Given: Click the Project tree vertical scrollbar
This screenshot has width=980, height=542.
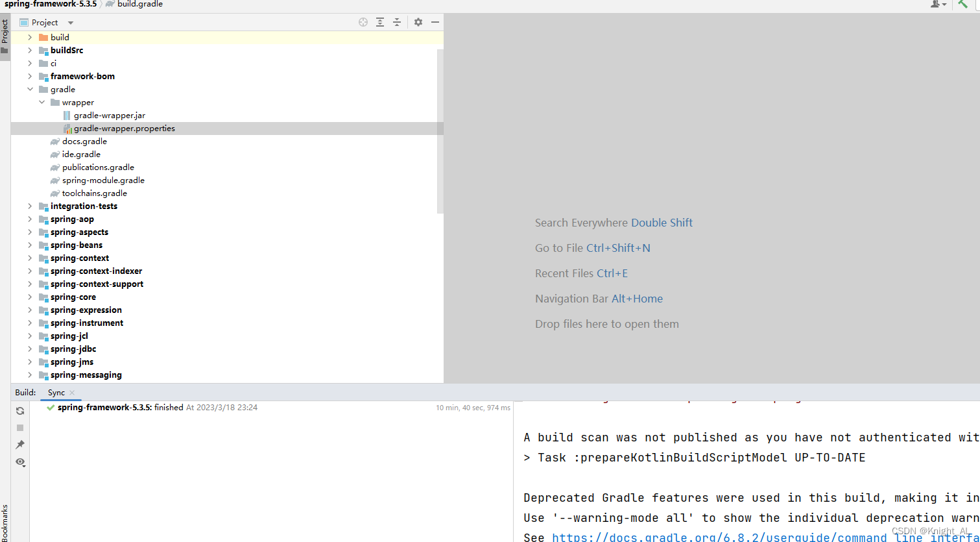Looking at the screenshot, I should pyautogui.click(x=440, y=130).
